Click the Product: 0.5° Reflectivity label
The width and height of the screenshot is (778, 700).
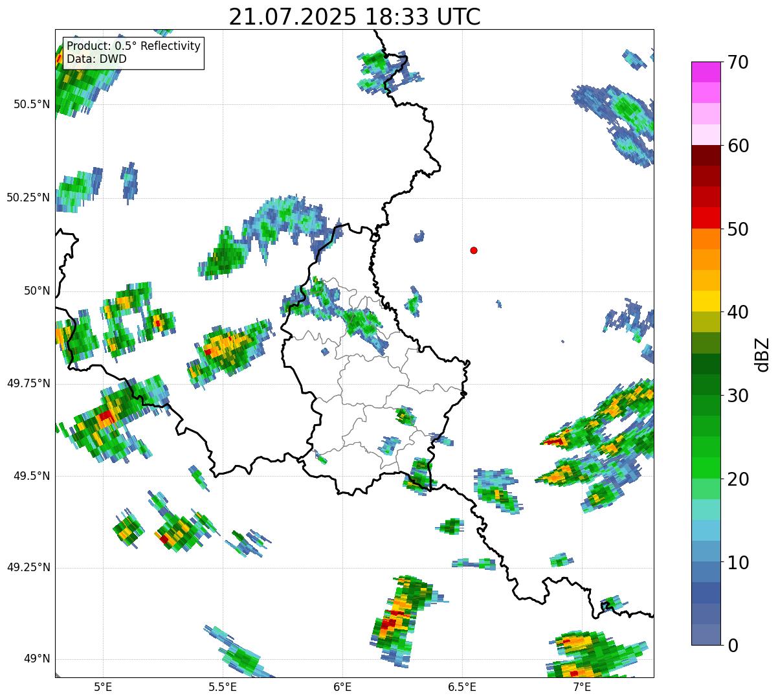click(x=133, y=46)
